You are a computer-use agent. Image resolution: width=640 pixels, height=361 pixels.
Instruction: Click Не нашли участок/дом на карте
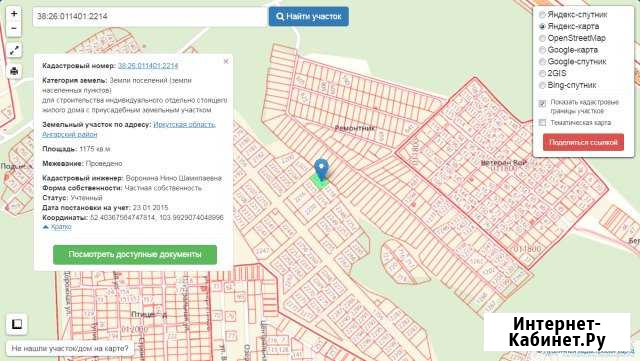point(70,348)
